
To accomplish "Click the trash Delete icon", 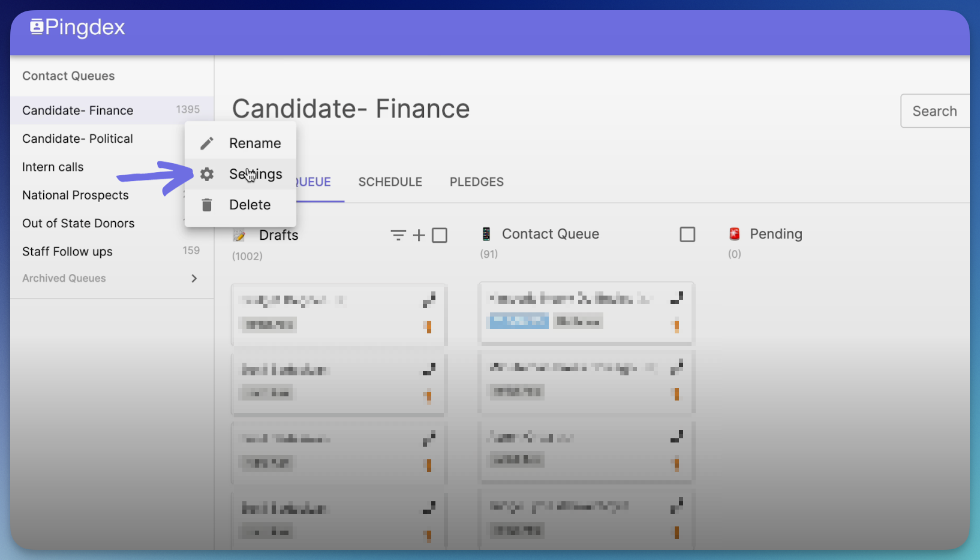I will (207, 205).
